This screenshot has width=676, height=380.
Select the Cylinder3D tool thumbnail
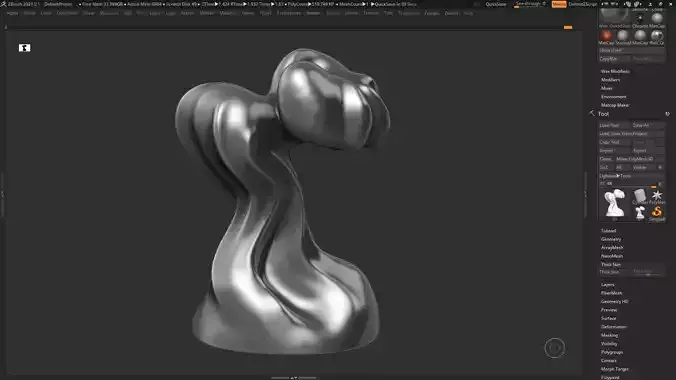640,195
